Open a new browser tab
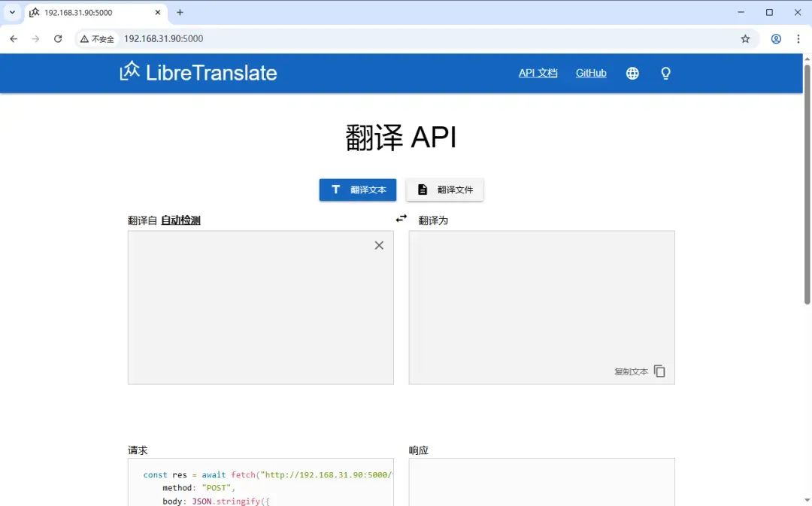 coord(180,13)
